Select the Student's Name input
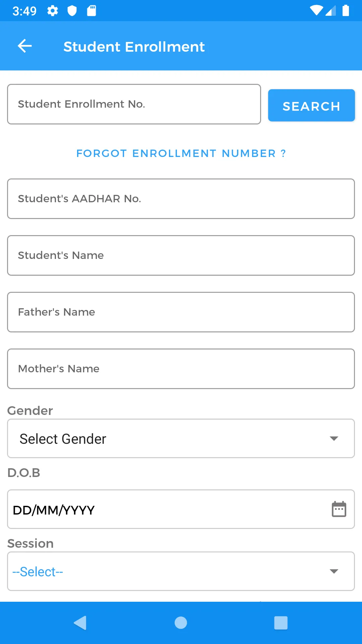362x644 pixels. pos(181,256)
